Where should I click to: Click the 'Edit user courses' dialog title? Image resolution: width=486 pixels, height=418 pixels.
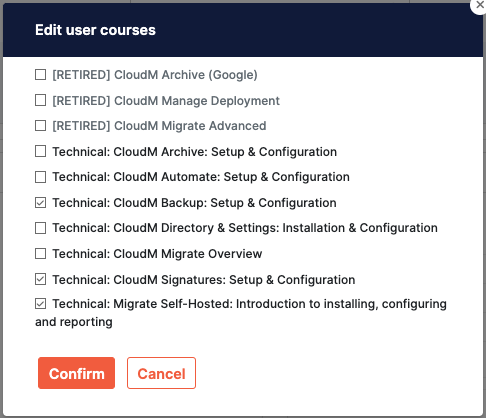95,30
